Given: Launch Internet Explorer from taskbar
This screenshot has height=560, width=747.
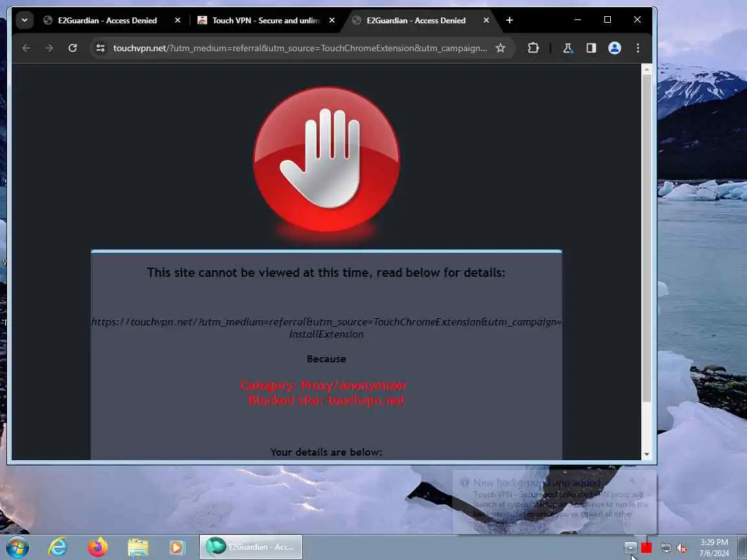Looking at the screenshot, I should pyautogui.click(x=58, y=547).
